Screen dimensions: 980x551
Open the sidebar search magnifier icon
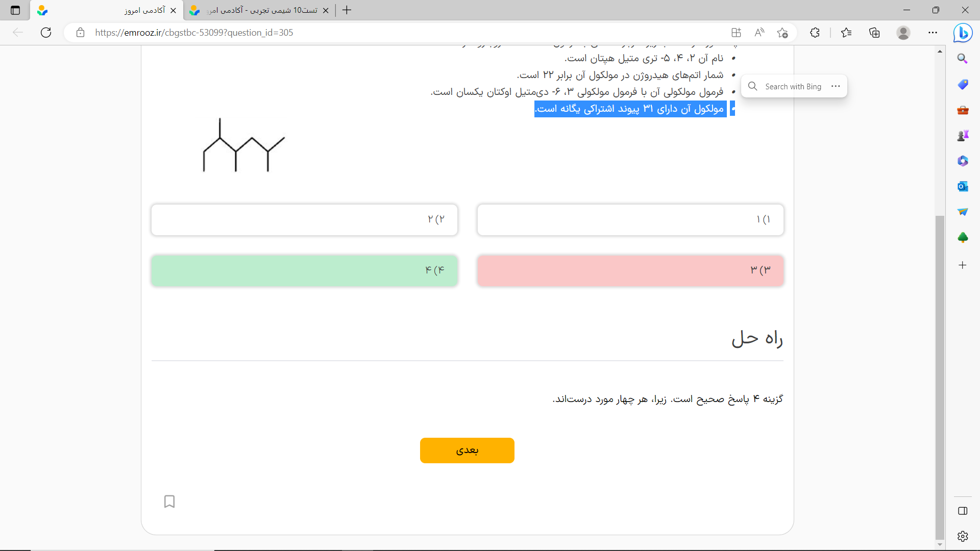[963, 59]
